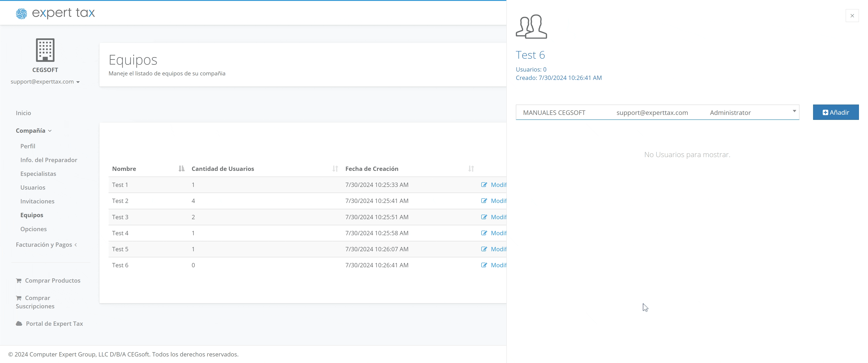Open the support@experttax.com account dropdown
Screen dimensions: 868x363
[x=45, y=82]
